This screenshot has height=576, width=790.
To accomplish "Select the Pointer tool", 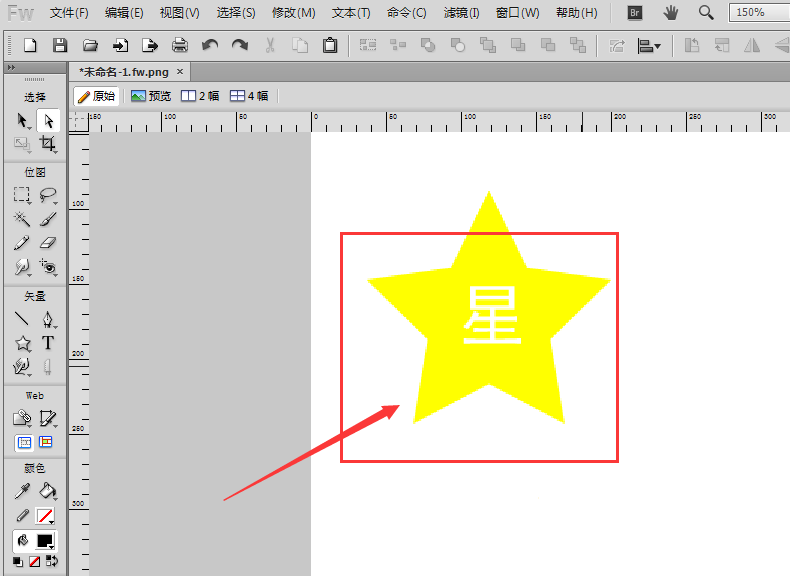I will (22, 120).
